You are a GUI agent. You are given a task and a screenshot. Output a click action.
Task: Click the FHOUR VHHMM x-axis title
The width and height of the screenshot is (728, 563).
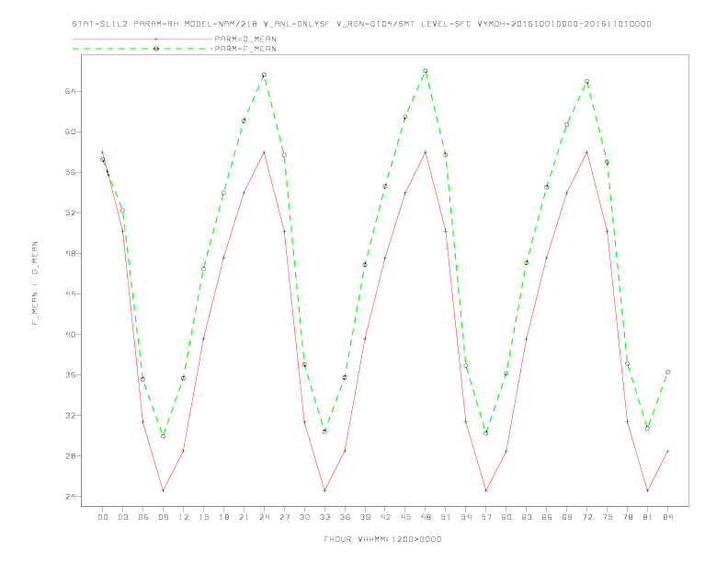pyautogui.click(x=382, y=539)
